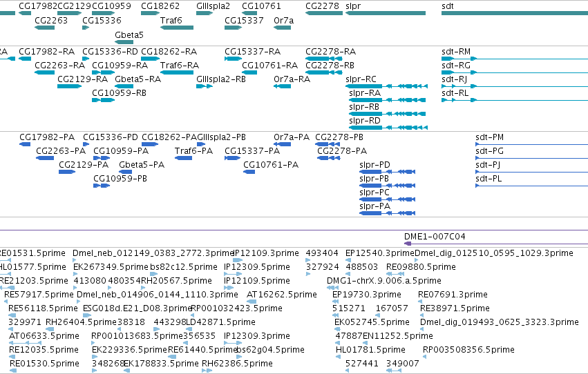This screenshot has height=374, width=588.
Task: Select protein slpr-PD label
Action: click(374, 165)
